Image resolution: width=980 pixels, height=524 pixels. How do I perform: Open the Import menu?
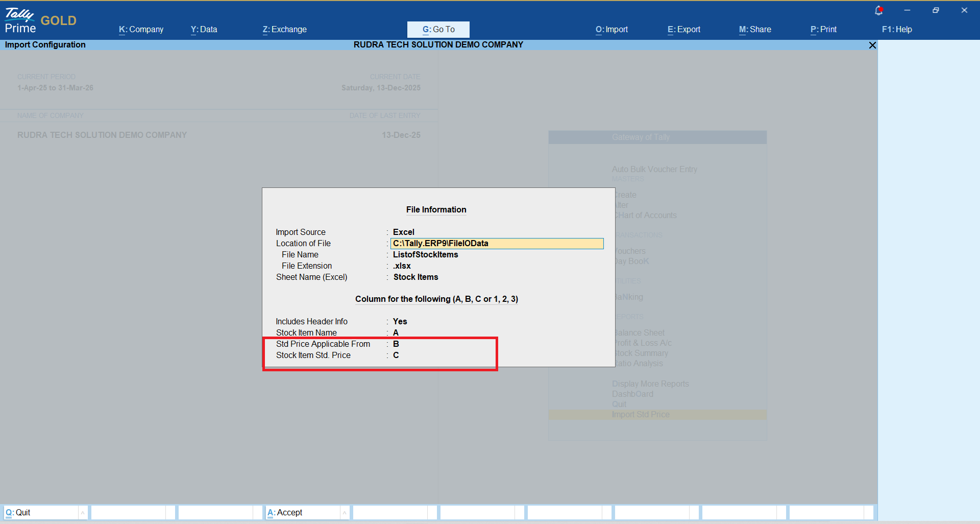(x=611, y=30)
